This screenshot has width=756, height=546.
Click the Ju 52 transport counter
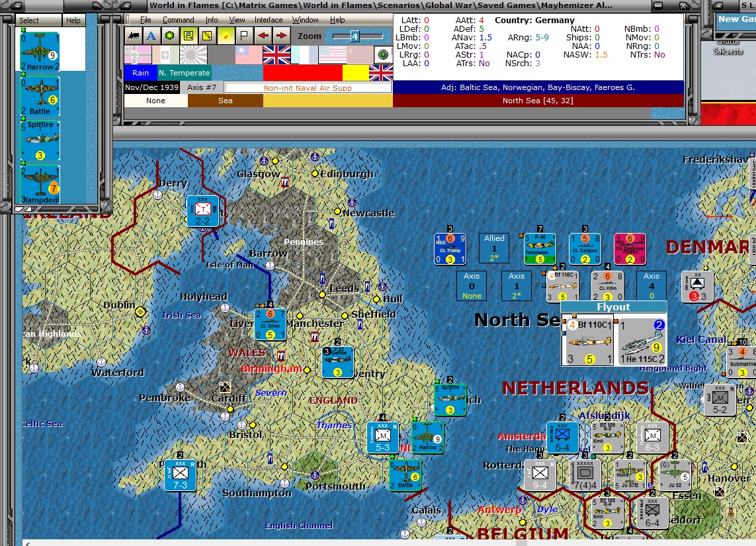(x=675, y=476)
